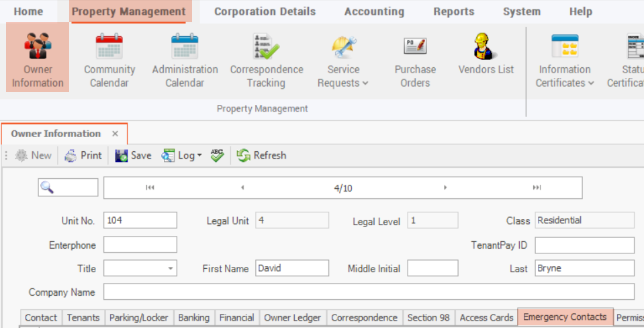Screen dimensions: 644x328
Task: Click the Company Name input field
Action: click(x=368, y=292)
